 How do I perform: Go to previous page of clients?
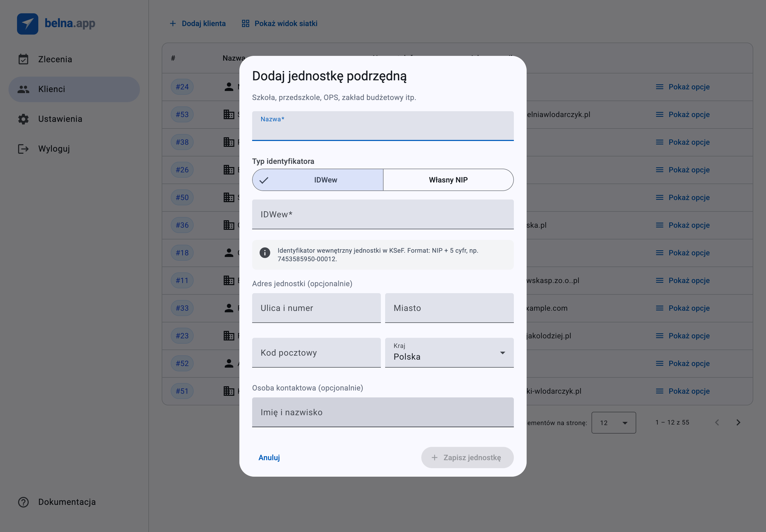717,423
